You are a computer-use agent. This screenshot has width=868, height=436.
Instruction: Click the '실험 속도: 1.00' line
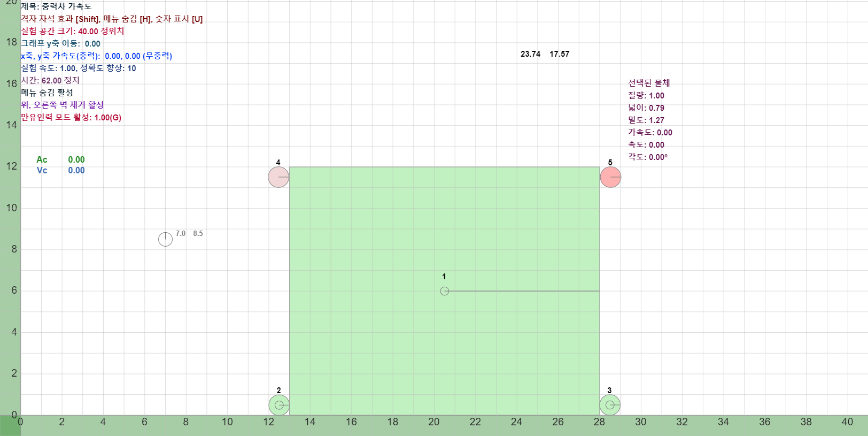(79, 68)
